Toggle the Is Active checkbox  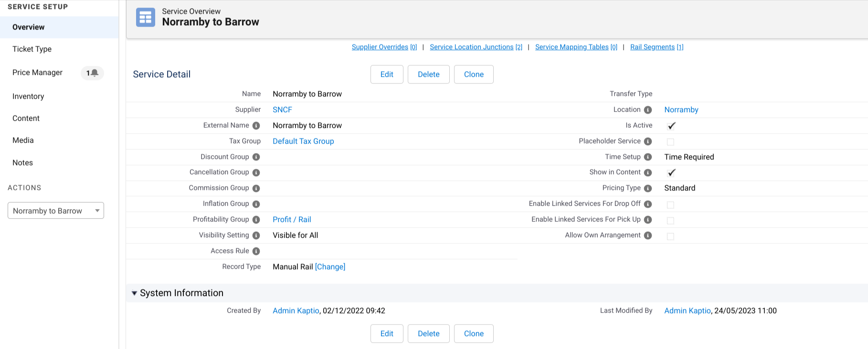point(671,126)
